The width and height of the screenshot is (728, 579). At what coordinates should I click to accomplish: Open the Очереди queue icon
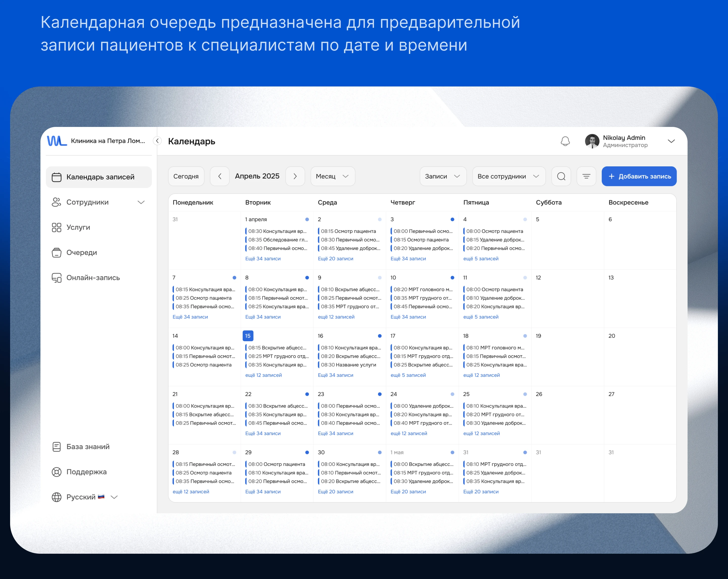pyautogui.click(x=57, y=252)
